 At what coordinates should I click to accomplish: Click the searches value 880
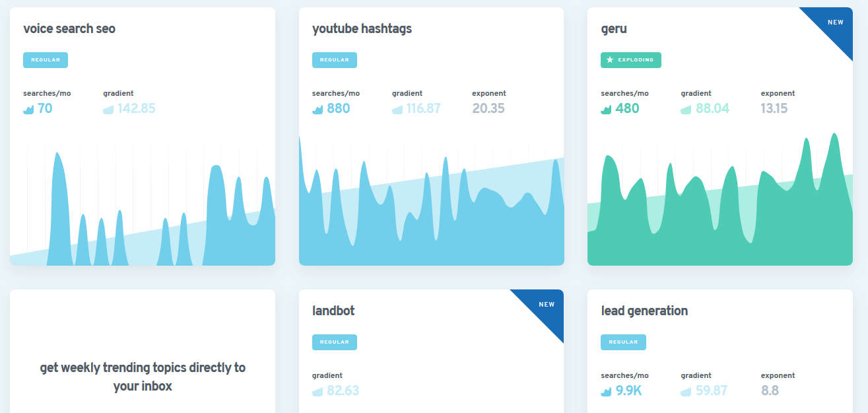339,109
